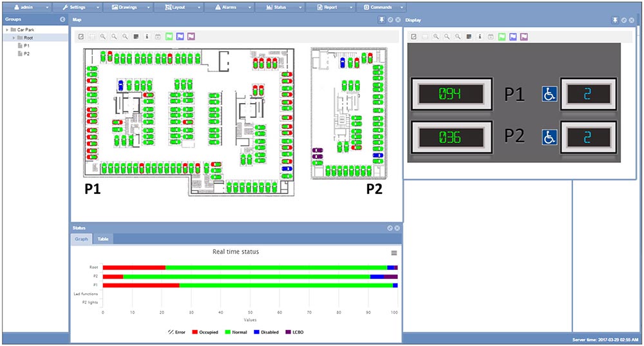Open the chart hamburger menu in Status
Viewport: 644px width, 346px height.
(394, 253)
